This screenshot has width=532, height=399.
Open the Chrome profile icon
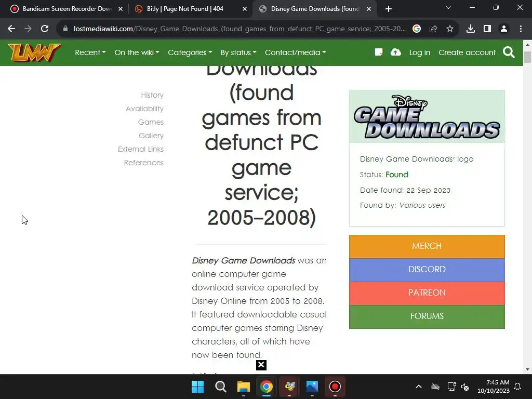click(x=504, y=29)
